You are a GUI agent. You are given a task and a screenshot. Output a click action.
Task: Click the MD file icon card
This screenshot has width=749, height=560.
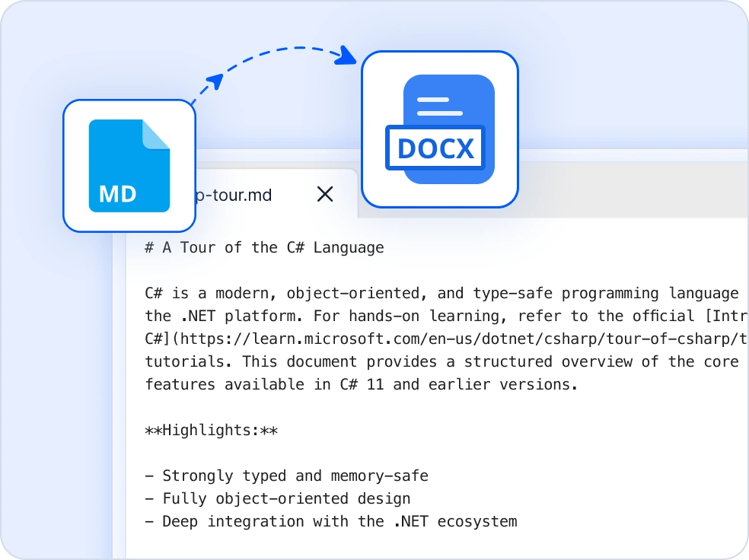click(x=129, y=166)
